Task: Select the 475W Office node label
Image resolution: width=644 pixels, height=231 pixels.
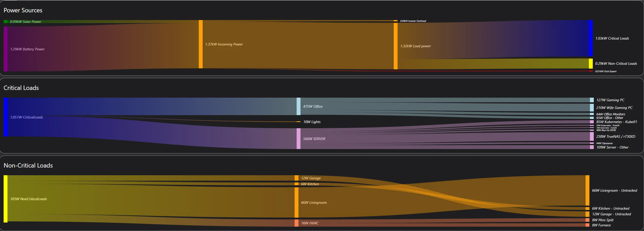Action: tap(313, 106)
